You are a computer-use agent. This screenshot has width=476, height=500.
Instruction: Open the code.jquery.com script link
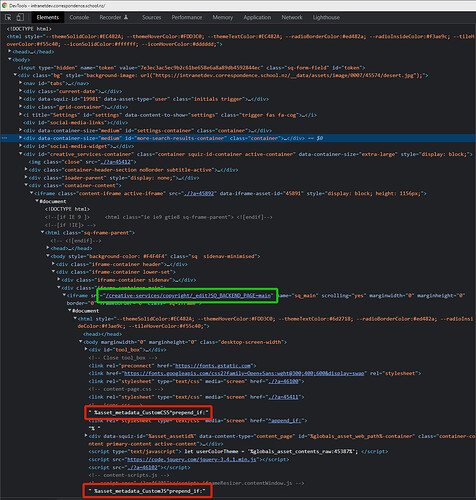point(191,459)
